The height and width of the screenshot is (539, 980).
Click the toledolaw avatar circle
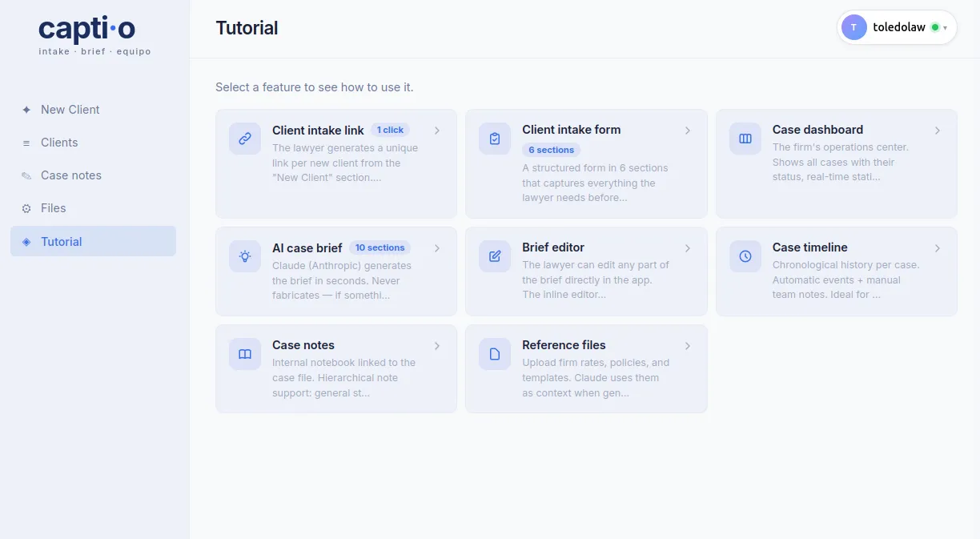click(x=854, y=27)
